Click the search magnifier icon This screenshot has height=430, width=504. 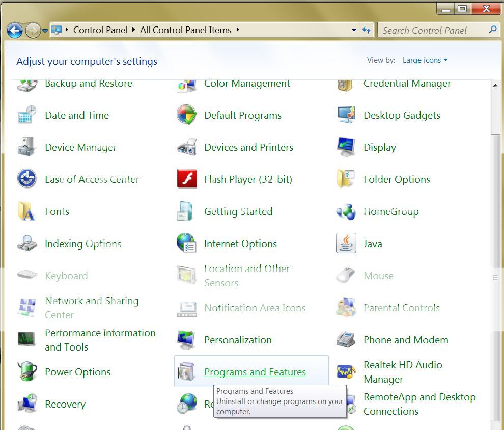(492, 30)
